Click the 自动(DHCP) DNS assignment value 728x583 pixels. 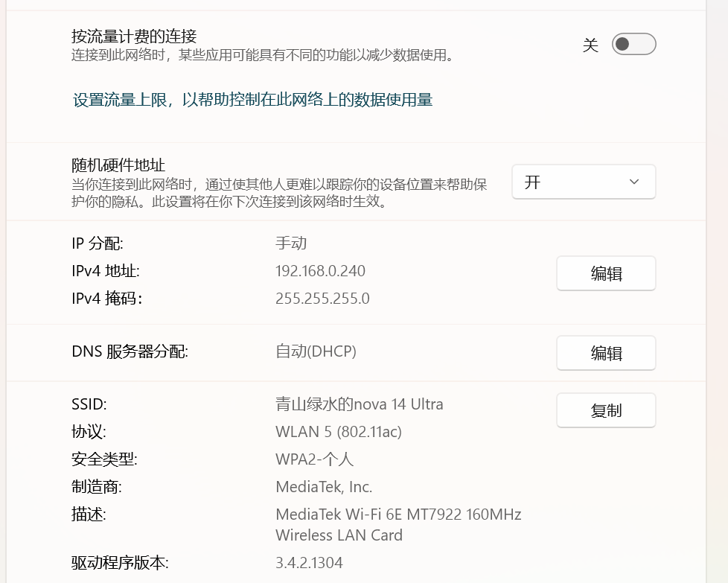316,351
